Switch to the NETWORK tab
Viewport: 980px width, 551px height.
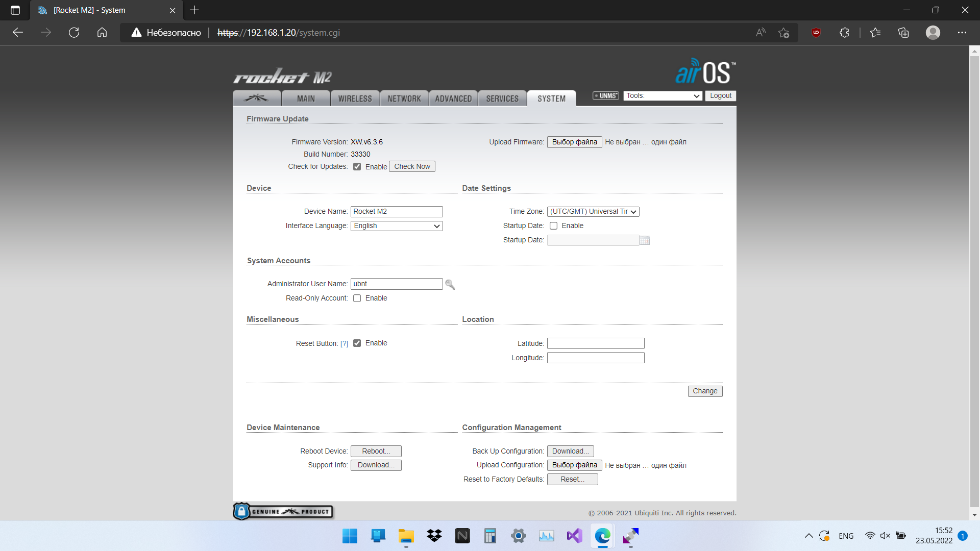click(404, 98)
